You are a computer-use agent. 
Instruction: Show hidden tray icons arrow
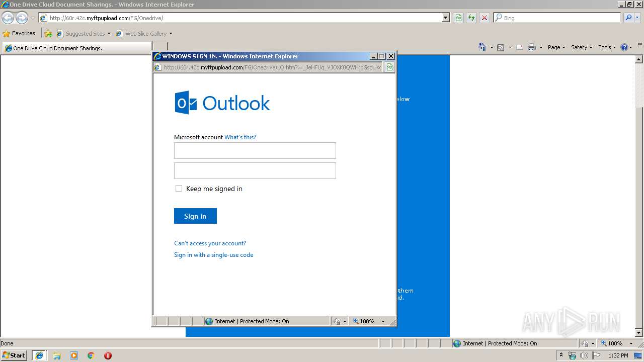(561, 355)
